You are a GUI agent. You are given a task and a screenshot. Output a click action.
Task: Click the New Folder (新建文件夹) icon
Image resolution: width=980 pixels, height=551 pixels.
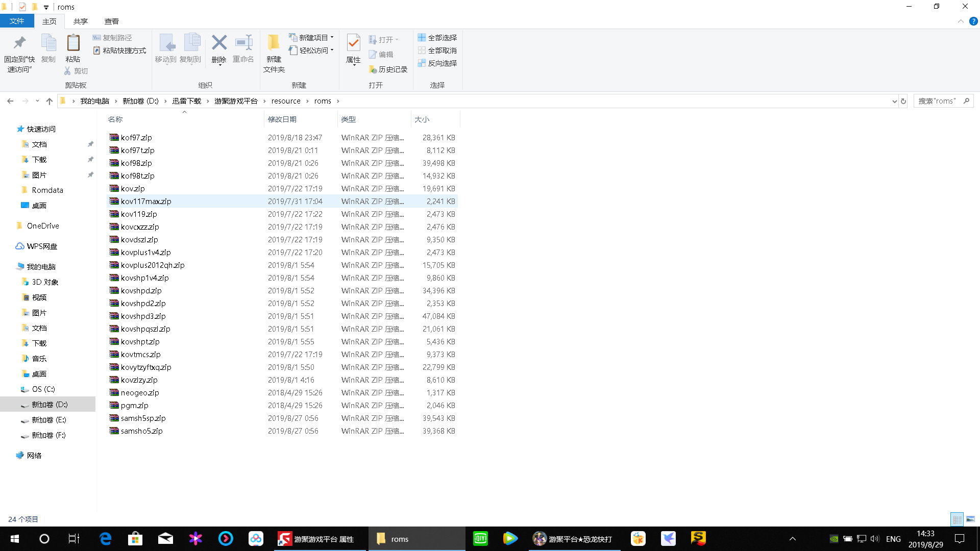pyautogui.click(x=274, y=43)
